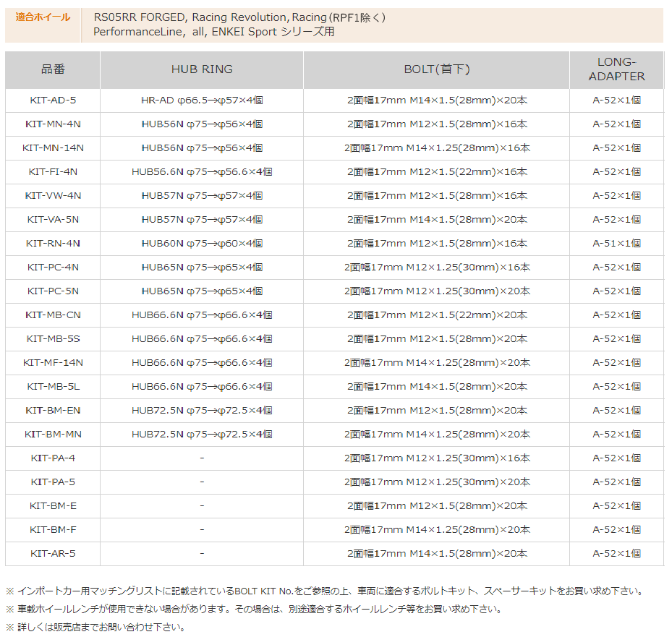Click the bolt spec in KIT-BM-MN row
This screenshot has width=672, height=637.
(437, 435)
